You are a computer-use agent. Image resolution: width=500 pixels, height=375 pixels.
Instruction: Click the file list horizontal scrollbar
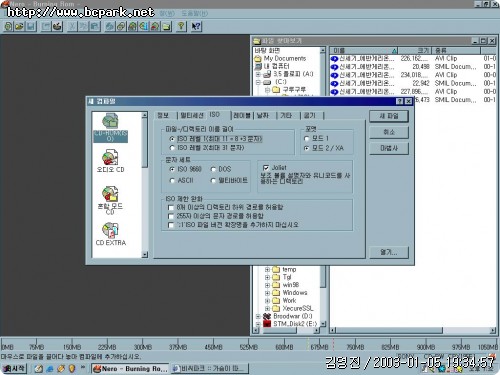click(413, 330)
